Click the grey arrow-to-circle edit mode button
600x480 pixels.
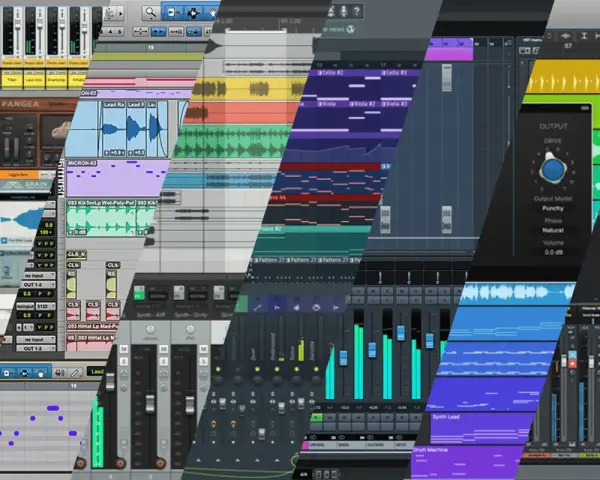(x=176, y=31)
